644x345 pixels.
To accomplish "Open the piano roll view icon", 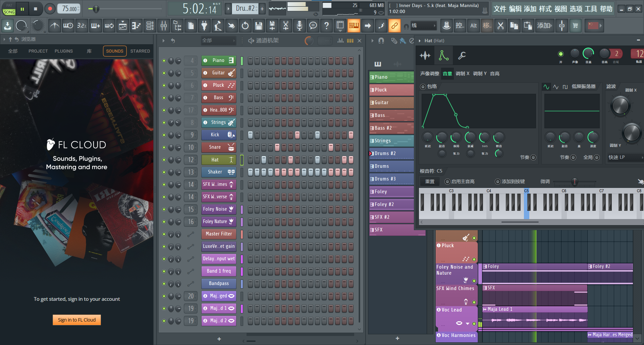I will (x=137, y=26).
